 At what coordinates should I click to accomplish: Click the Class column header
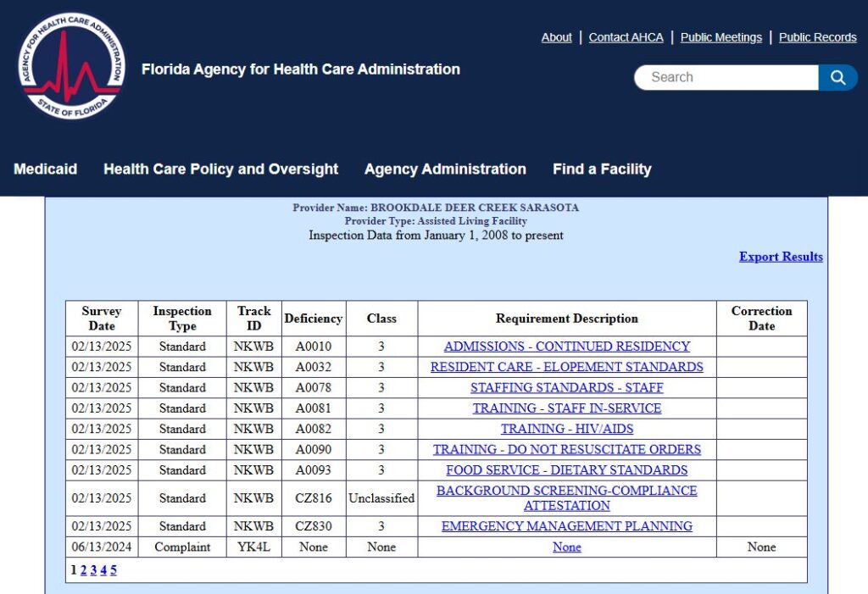382,319
